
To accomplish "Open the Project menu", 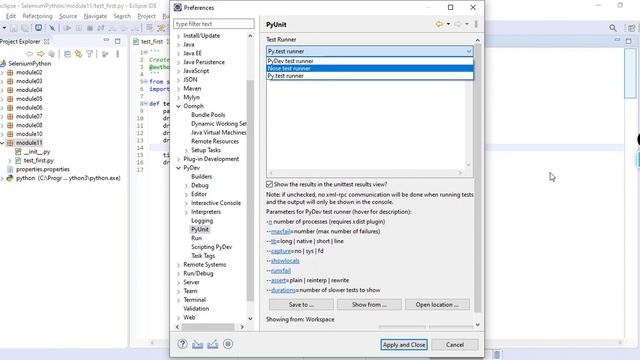I will pyautogui.click(x=147, y=16).
